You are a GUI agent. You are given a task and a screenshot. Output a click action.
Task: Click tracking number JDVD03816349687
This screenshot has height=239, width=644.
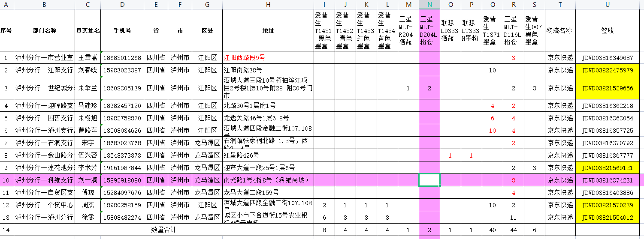click(x=608, y=58)
